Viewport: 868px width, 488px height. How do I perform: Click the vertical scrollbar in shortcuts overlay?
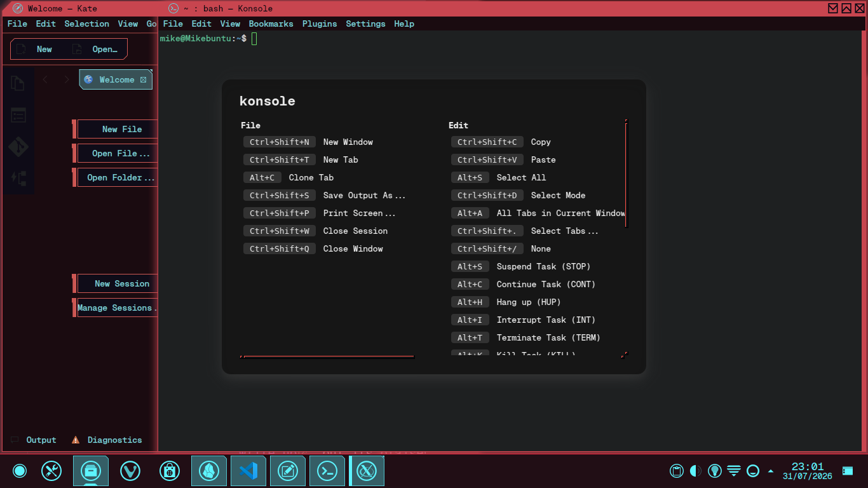pos(626,175)
